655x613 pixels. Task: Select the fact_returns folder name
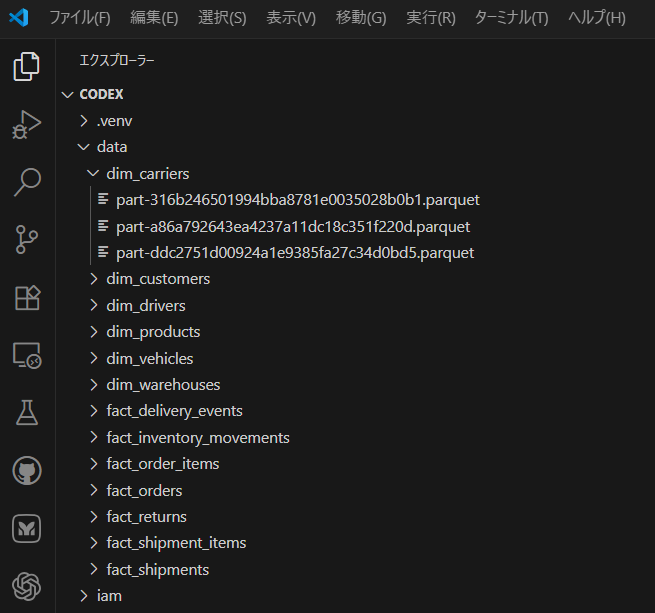click(x=146, y=517)
